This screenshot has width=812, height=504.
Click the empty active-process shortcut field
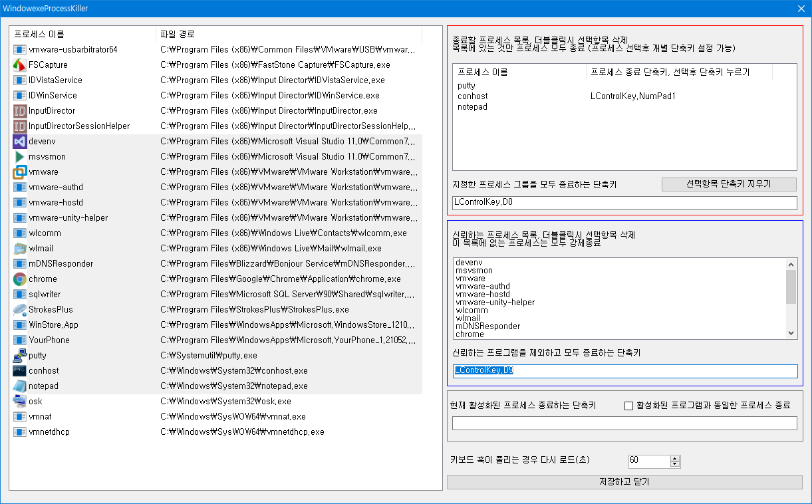[x=624, y=423]
